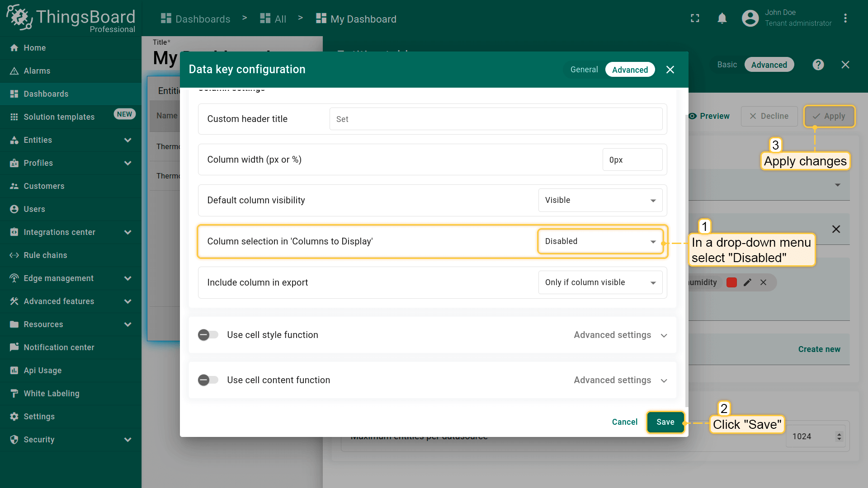Click Cancel in the dialog
This screenshot has height=488, width=868.
pyautogui.click(x=624, y=422)
